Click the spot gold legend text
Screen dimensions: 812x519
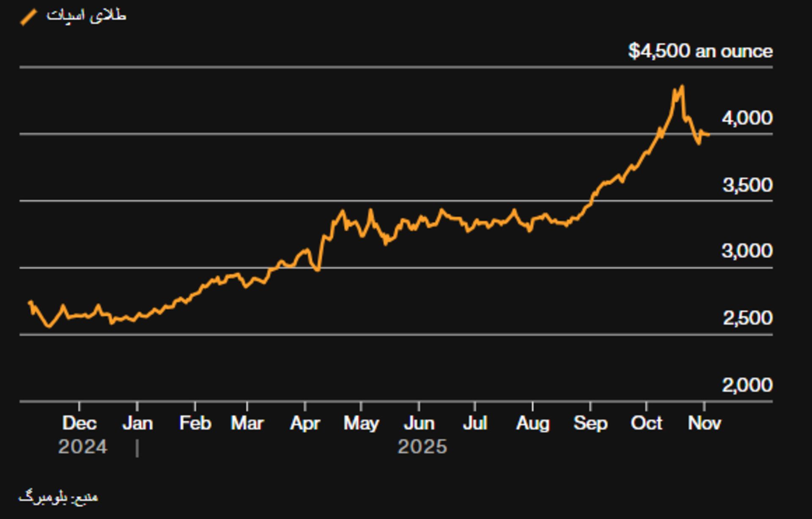click(86, 16)
